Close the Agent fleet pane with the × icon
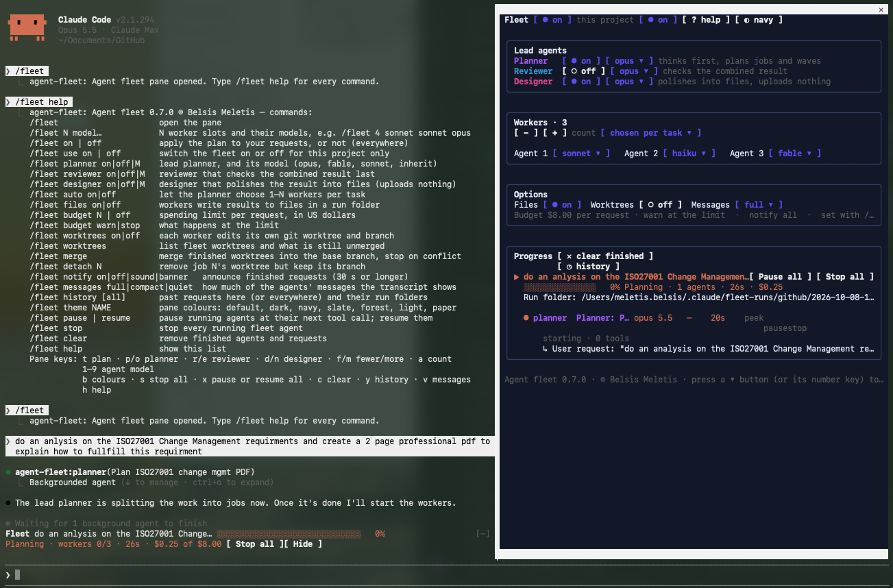The width and height of the screenshot is (893, 588). (881, 10)
